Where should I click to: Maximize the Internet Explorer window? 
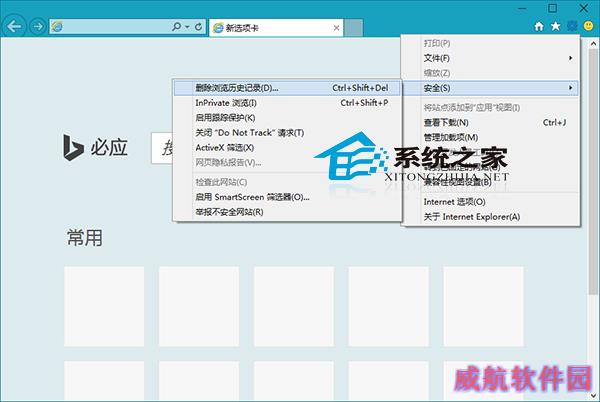click(x=553, y=8)
